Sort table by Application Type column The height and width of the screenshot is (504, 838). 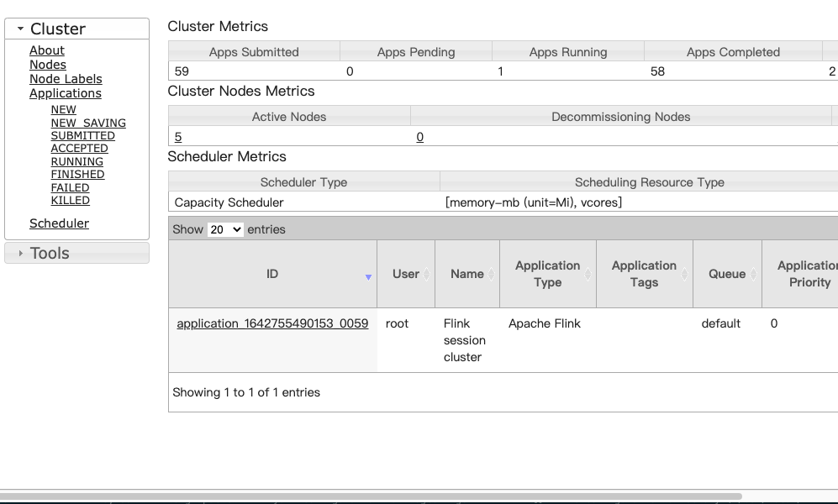(x=548, y=274)
